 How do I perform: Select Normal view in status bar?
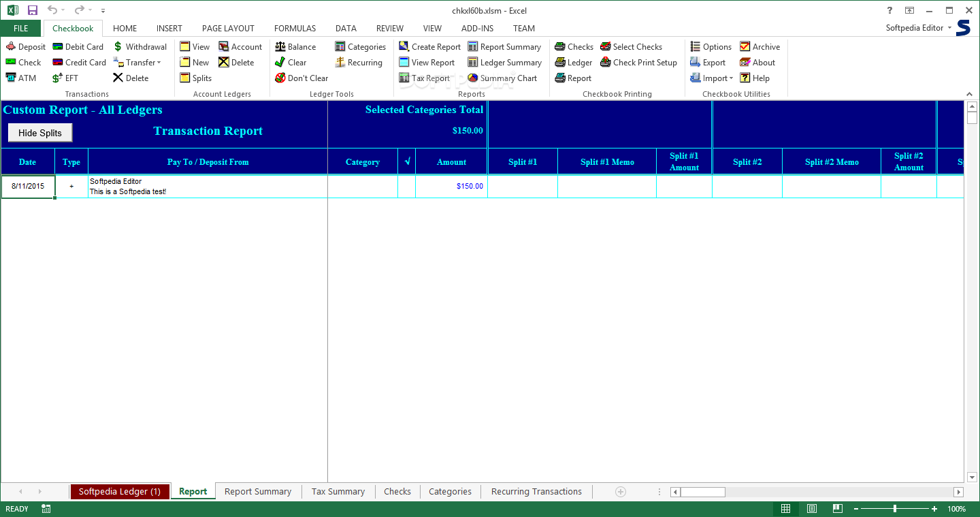point(785,509)
